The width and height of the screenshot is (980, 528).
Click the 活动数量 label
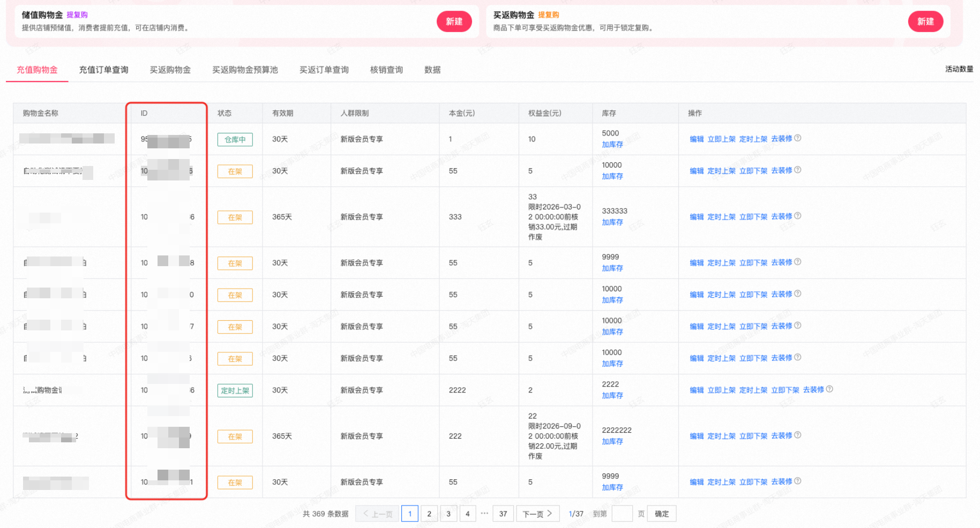coord(959,69)
